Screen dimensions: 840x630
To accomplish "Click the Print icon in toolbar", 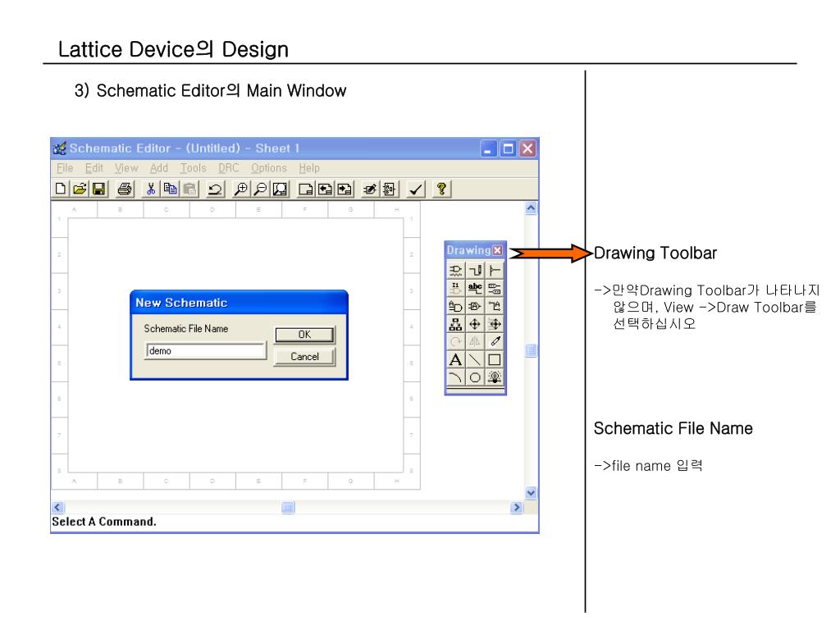I will tap(125, 189).
